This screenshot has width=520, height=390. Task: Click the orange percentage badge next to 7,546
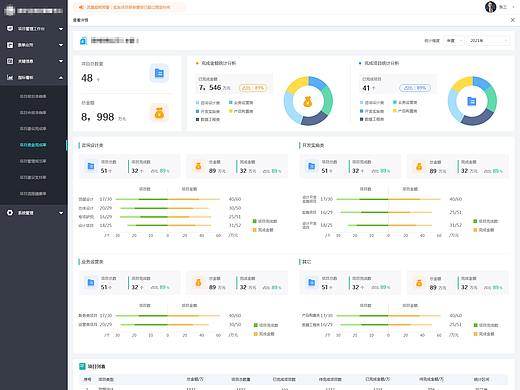[253, 88]
